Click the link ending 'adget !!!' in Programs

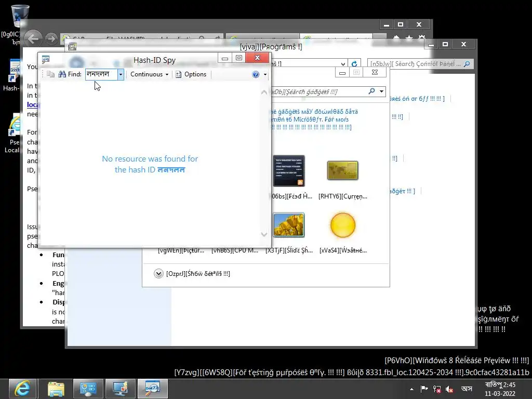pyautogui.click(x=402, y=191)
